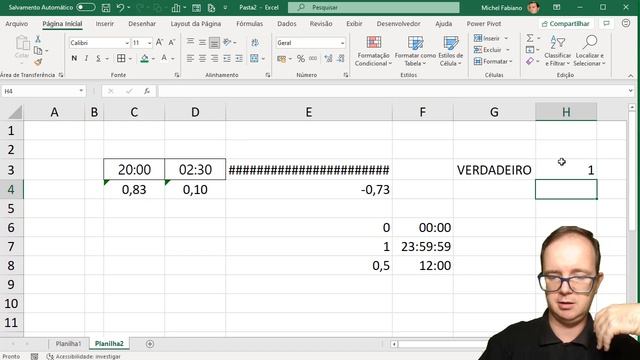This screenshot has width=640, height=360.
Task: Align cell text left
Action: click(190, 59)
